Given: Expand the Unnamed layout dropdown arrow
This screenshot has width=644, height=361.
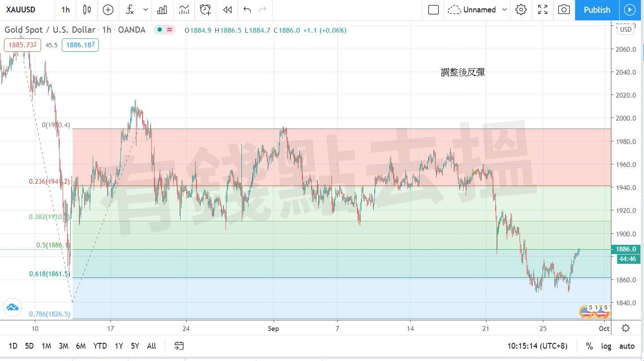Looking at the screenshot, I should click(505, 10).
